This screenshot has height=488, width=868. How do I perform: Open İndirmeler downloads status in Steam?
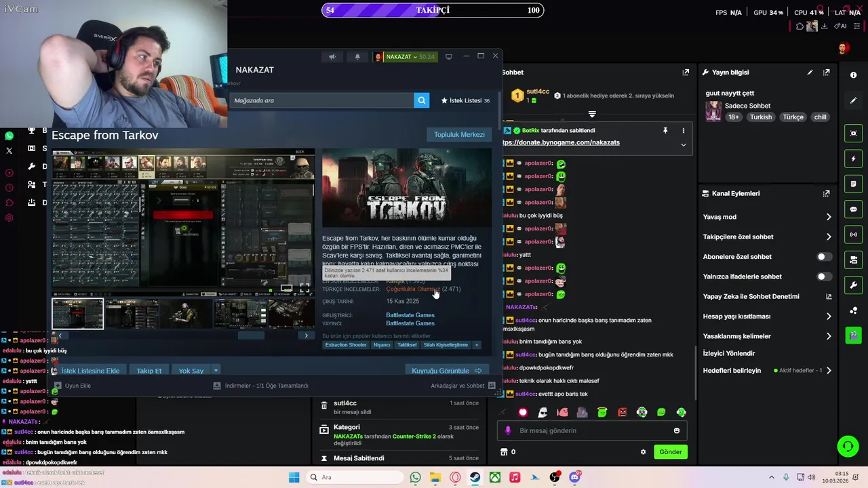pyautogui.click(x=261, y=386)
